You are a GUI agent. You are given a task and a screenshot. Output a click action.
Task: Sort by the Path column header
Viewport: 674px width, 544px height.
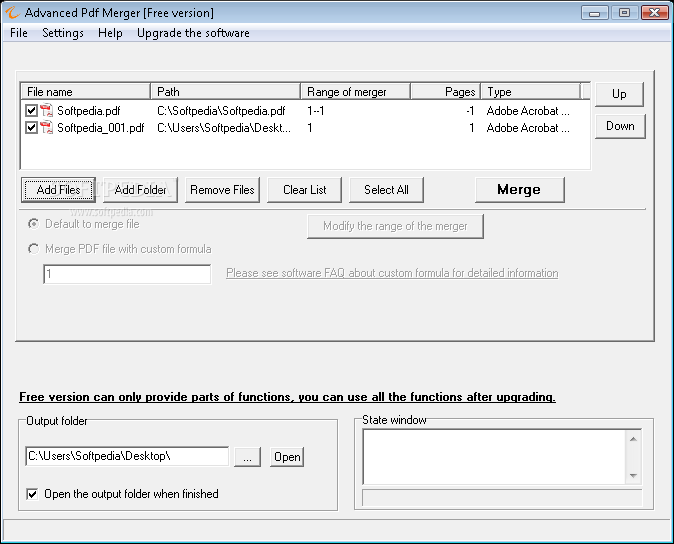[x=226, y=92]
